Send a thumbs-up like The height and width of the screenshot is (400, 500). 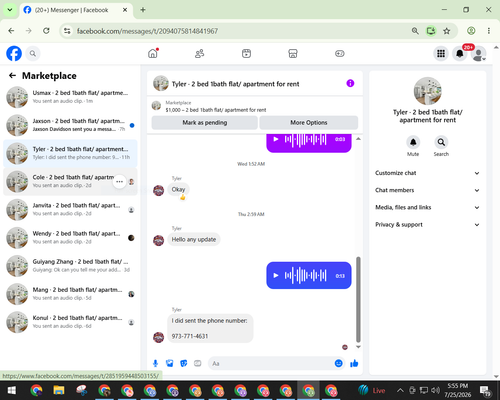[354, 363]
